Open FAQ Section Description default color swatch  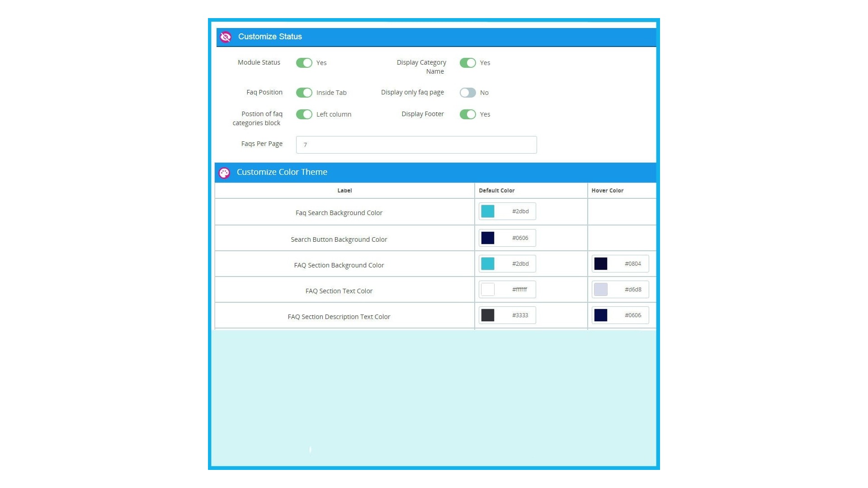488,315
